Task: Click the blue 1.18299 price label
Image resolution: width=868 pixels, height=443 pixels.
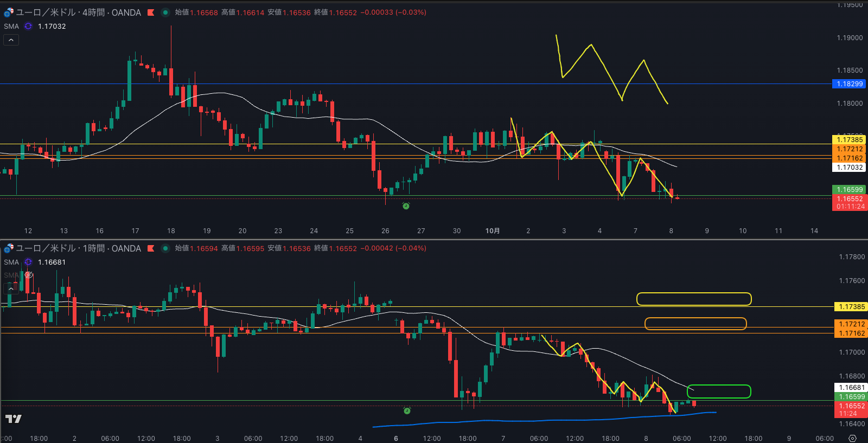Action: (849, 84)
